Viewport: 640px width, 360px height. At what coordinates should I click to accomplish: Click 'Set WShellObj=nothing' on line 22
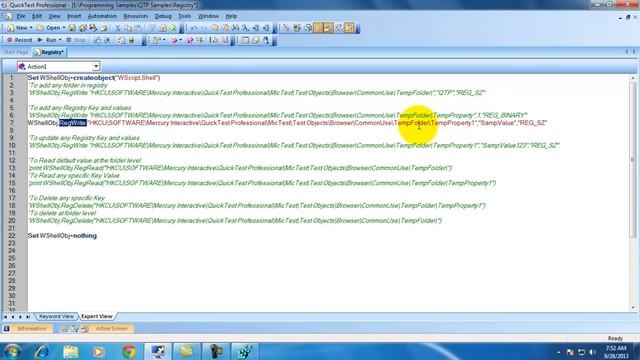pos(62,236)
